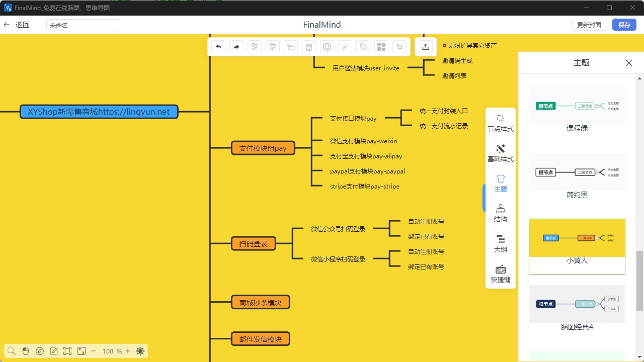This screenshot has width=644, height=362.
Task: Export the mind map via the upload icon
Action: click(425, 46)
